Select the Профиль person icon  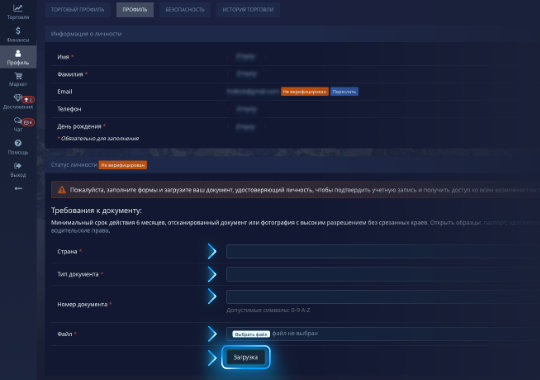(x=18, y=53)
